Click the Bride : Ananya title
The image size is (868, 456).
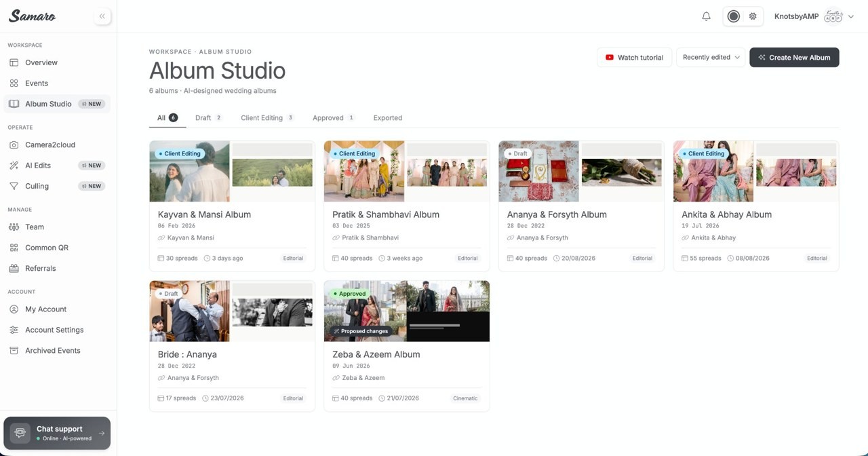pos(187,354)
